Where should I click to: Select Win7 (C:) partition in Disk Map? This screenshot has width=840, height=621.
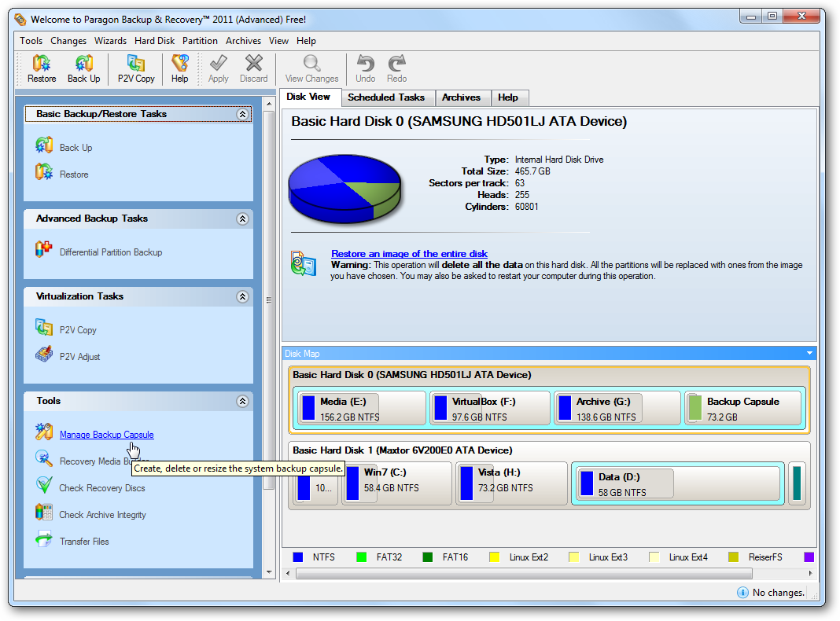(x=397, y=483)
